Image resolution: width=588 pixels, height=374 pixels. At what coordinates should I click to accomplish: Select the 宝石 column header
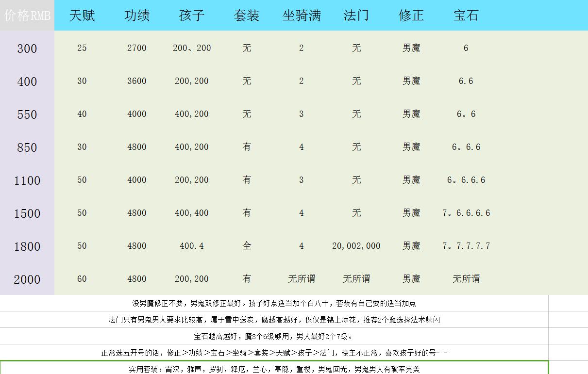click(466, 16)
